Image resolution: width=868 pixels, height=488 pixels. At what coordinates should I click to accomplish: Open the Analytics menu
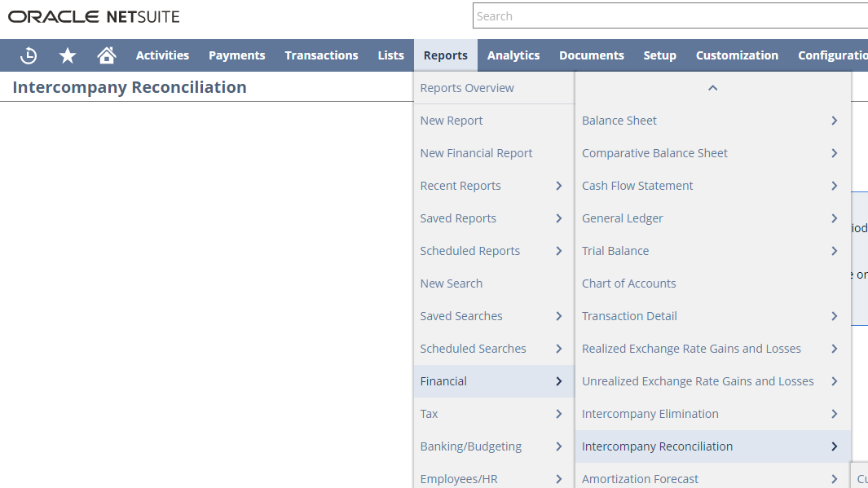513,55
